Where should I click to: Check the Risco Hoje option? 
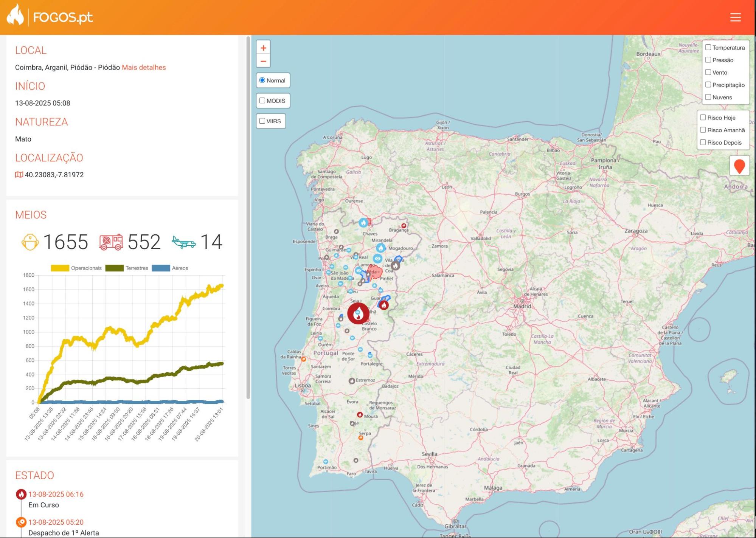pyautogui.click(x=703, y=118)
